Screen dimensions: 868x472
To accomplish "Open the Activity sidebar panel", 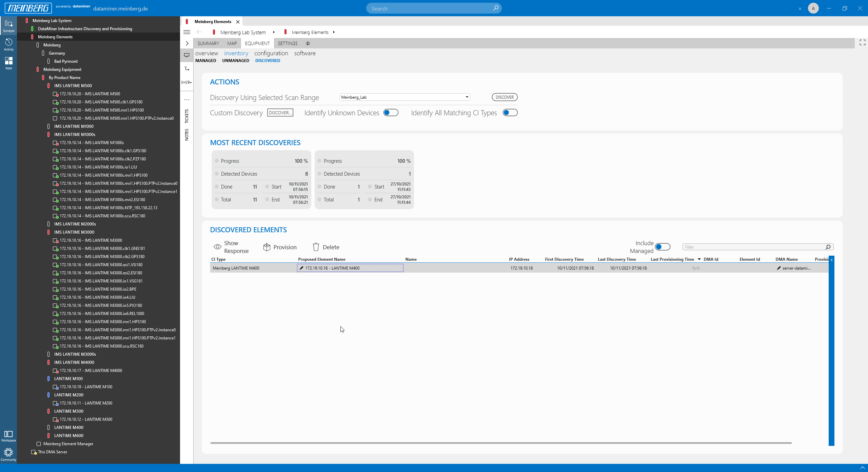I will [x=8, y=44].
